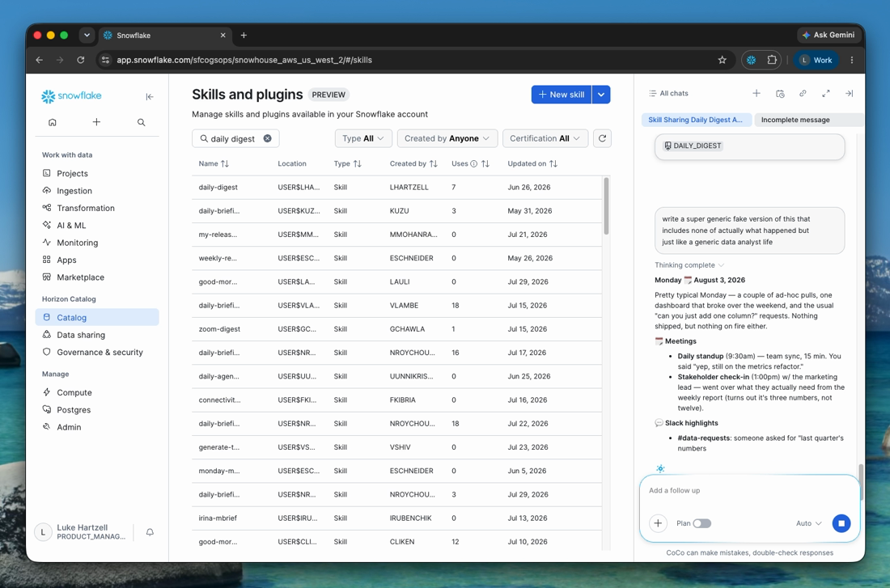Copy chat link icon
Image resolution: width=890 pixels, height=588 pixels.
pyautogui.click(x=803, y=93)
